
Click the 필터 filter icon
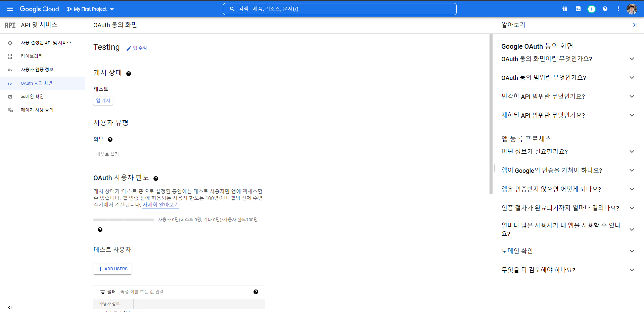(x=103, y=292)
